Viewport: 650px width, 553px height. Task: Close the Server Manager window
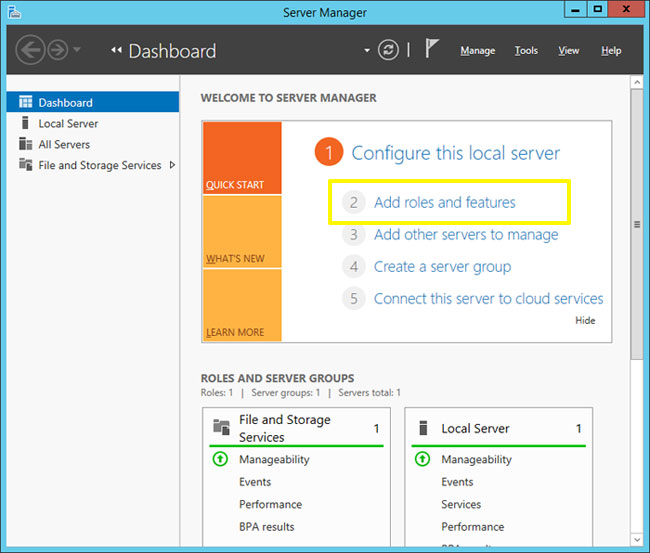tap(626, 10)
